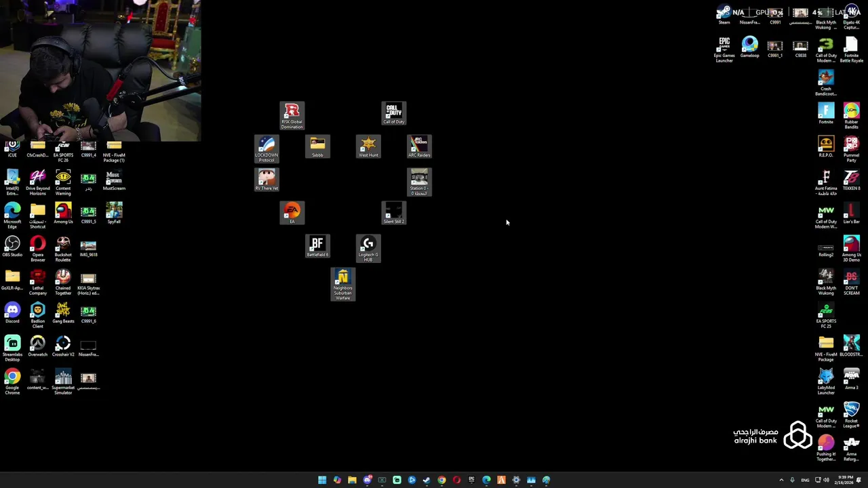This screenshot has height=488, width=868.
Task: Click the Microsoft Edge desktop shortcut
Action: point(12,216)
